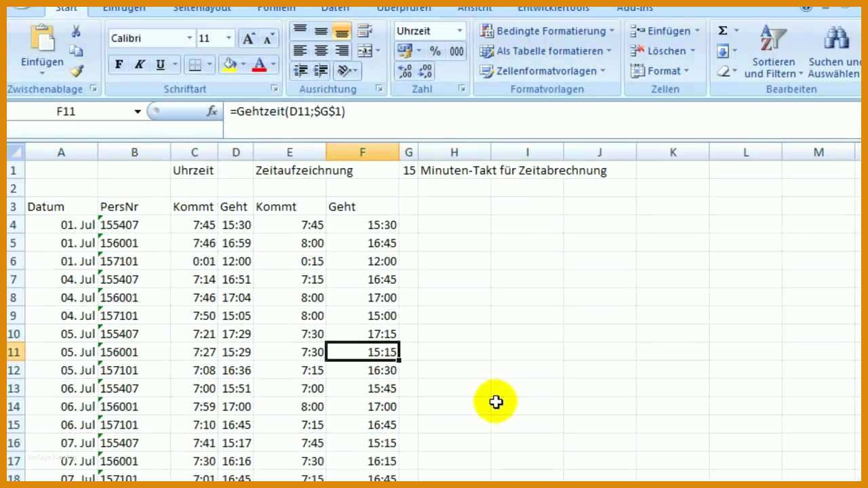This screenshot has height=488, width=868.
Task: Align text to top of cell
Action: tap(300, 30)
